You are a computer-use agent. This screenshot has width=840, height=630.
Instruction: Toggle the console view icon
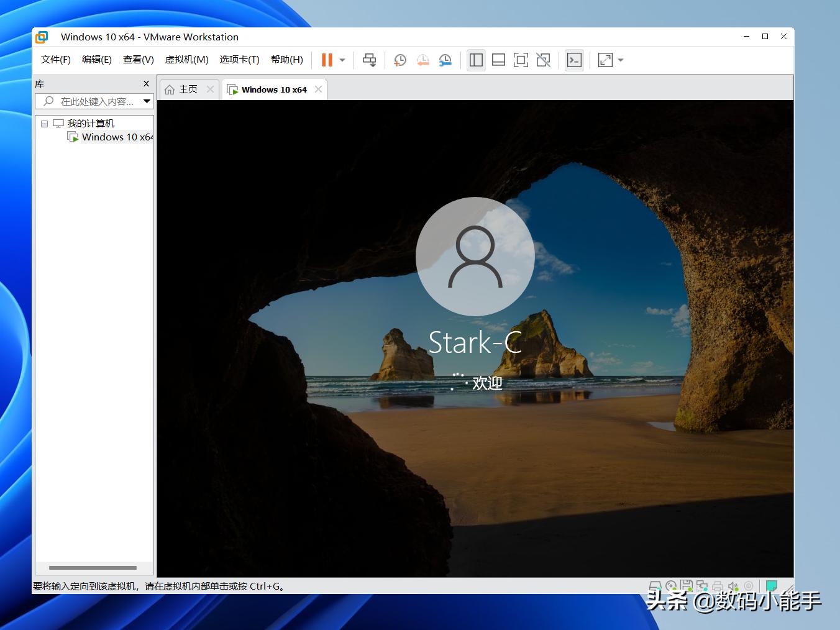[575, 60]
